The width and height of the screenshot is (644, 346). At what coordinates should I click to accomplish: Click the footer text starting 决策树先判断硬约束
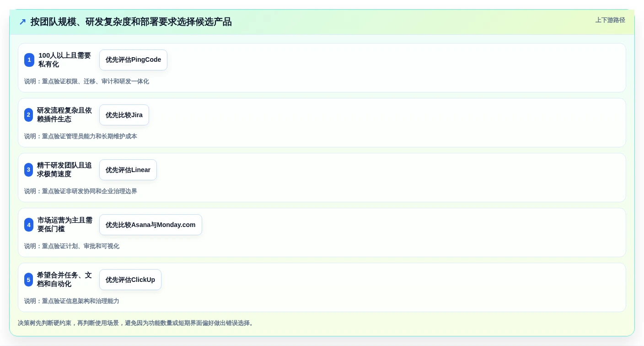point(136,323)
